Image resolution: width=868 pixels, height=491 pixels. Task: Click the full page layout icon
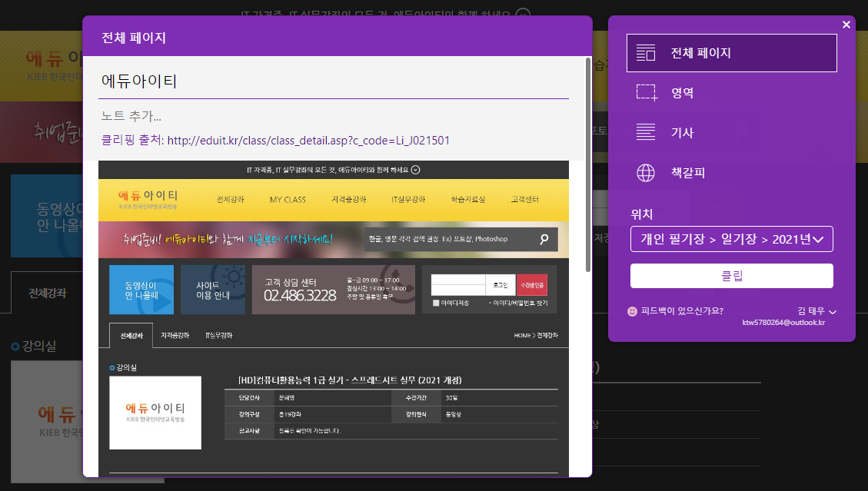click(x=646, y=53)
